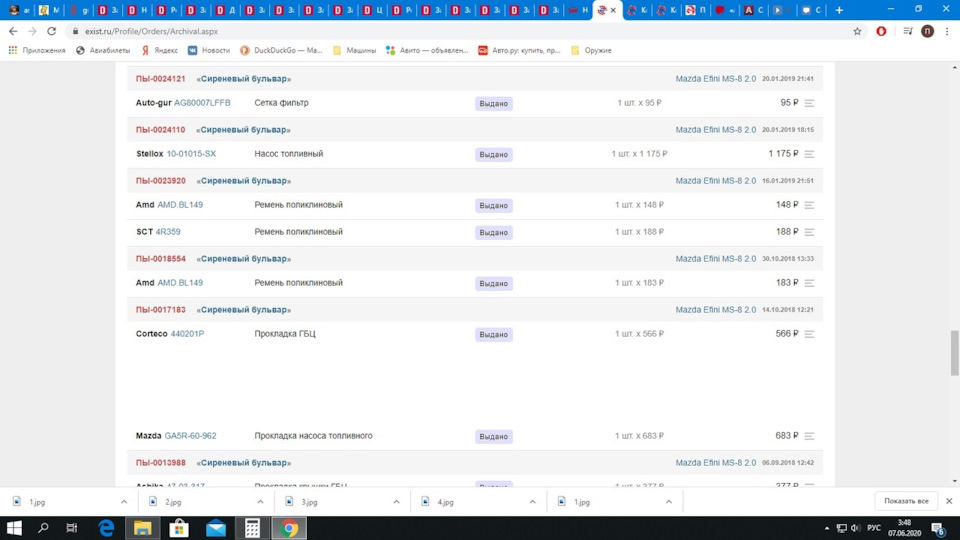The width and height of the screenshot is (960, 540).
Task: Expand options for 4.jpg download
Action: (533, 502)
